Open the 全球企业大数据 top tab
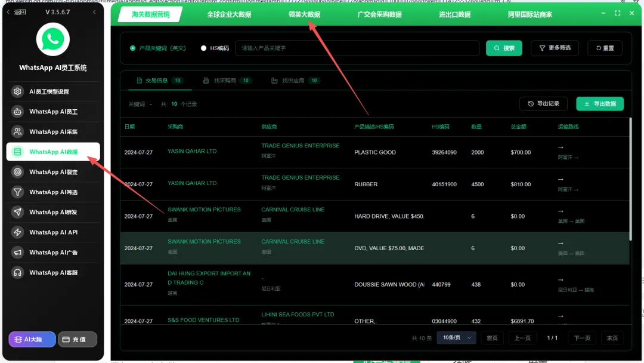The height and width of the screenshot is (363, 644). tap(229, 14)
